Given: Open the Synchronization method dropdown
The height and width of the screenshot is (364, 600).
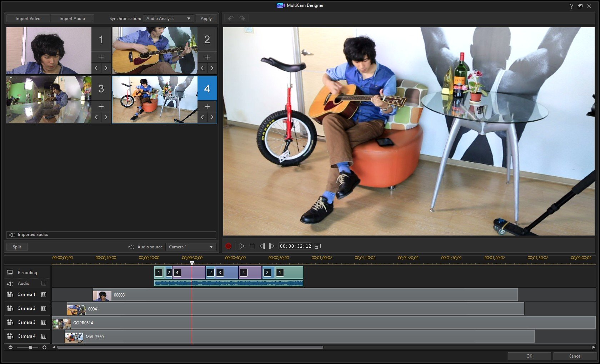Looking at the screenshot, I should click(x=168, y=18).
